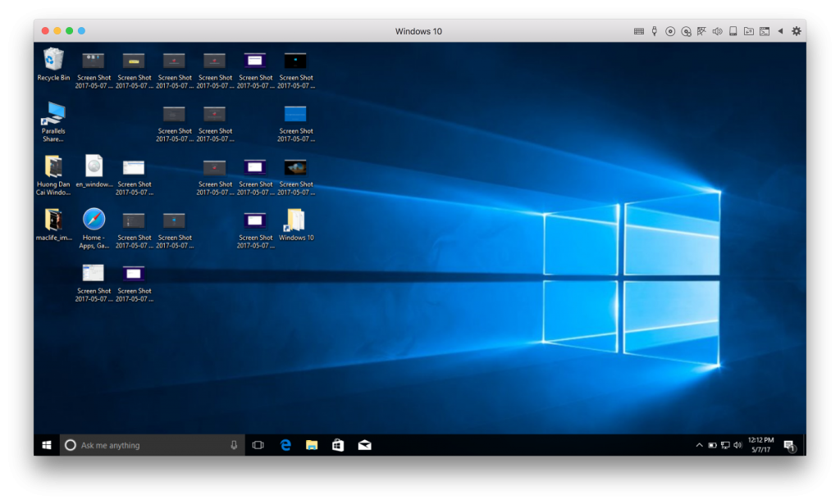
Task: Click the Parallels console window icon
Action: 764,30
